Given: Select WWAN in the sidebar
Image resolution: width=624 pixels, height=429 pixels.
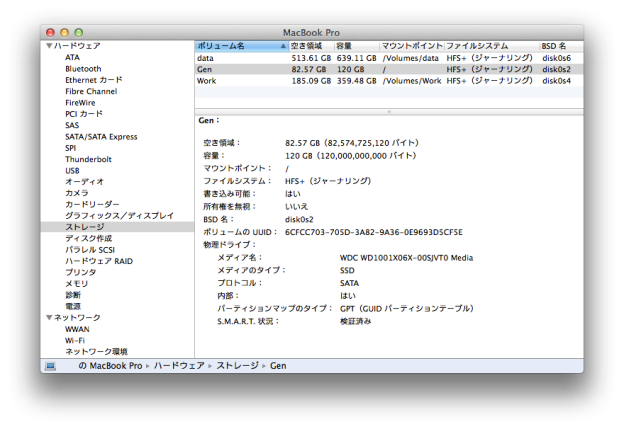Looking at the screenshot, I should pos(77,329).
